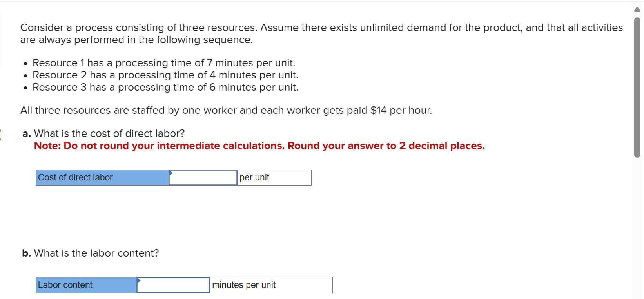Click the blue answer marker beside Cost of direct labor
The height and width of the screenshot is (299, 644).
pyautogui.click(x=171, y=173)
